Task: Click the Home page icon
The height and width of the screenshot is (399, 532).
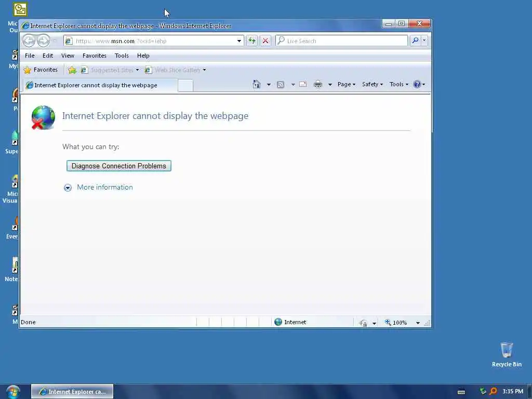Action: click(x=257, y=84)
